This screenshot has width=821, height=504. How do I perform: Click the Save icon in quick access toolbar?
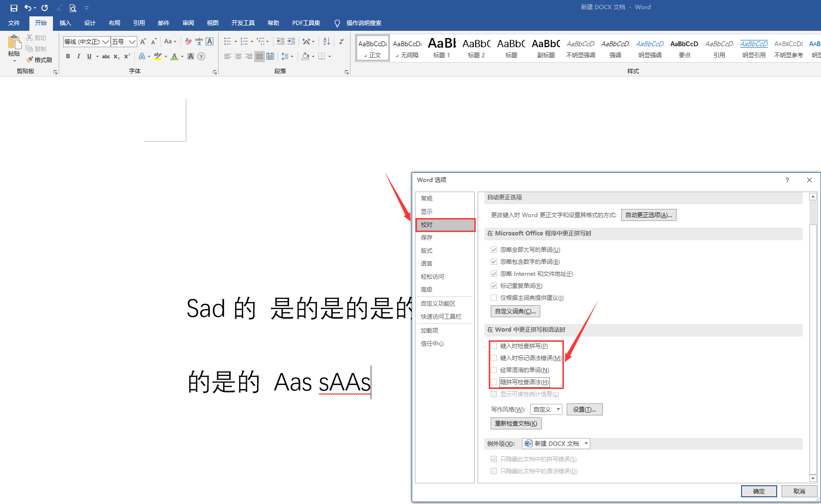point(14,8)
